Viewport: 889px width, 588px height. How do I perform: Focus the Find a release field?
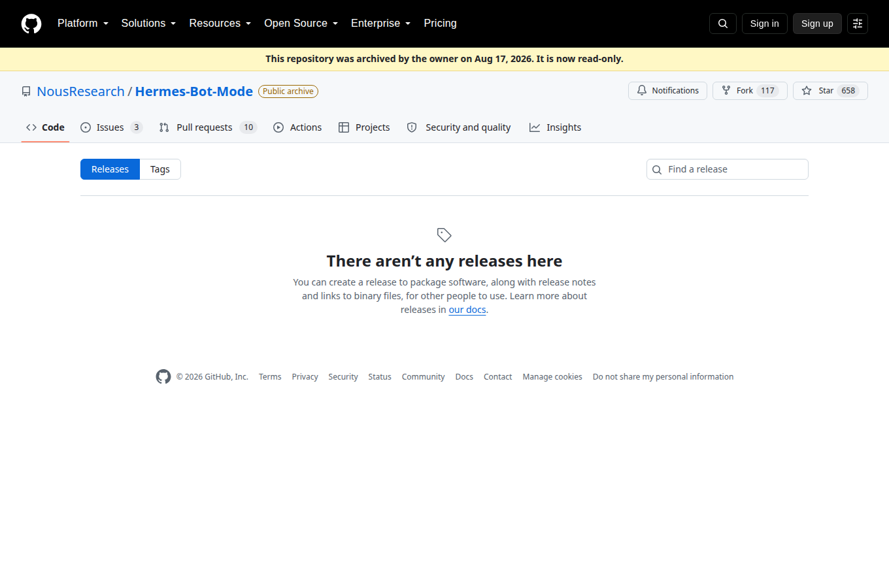click(728, 169)
